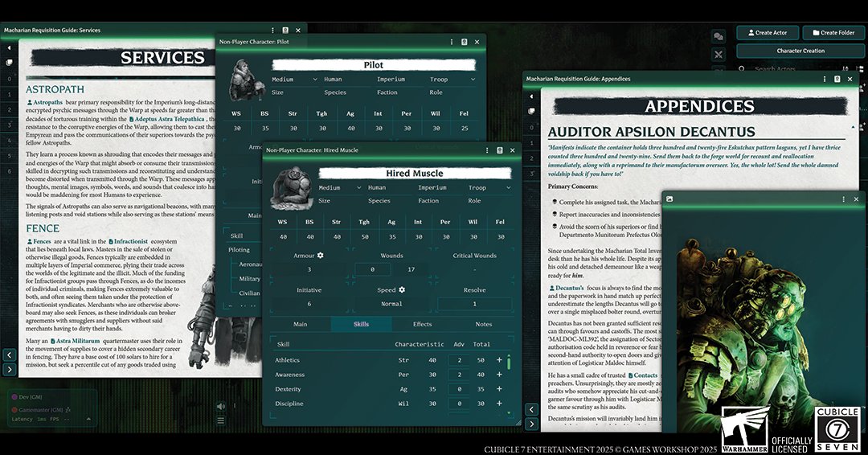
Task: Open the three-dot menu in the Appendices window header
Action: (825, 79)
